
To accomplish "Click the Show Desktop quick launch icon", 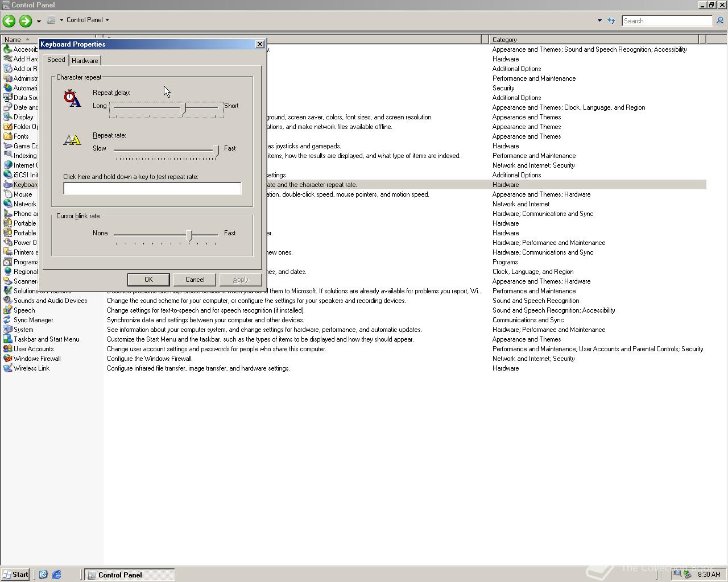I will pos(43,575).
